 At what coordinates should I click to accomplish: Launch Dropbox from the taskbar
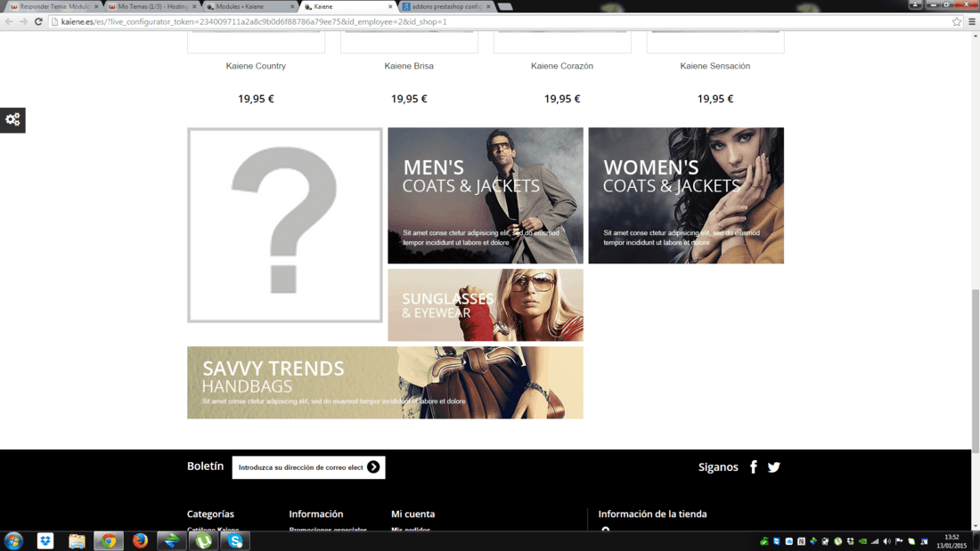[45, 541]
